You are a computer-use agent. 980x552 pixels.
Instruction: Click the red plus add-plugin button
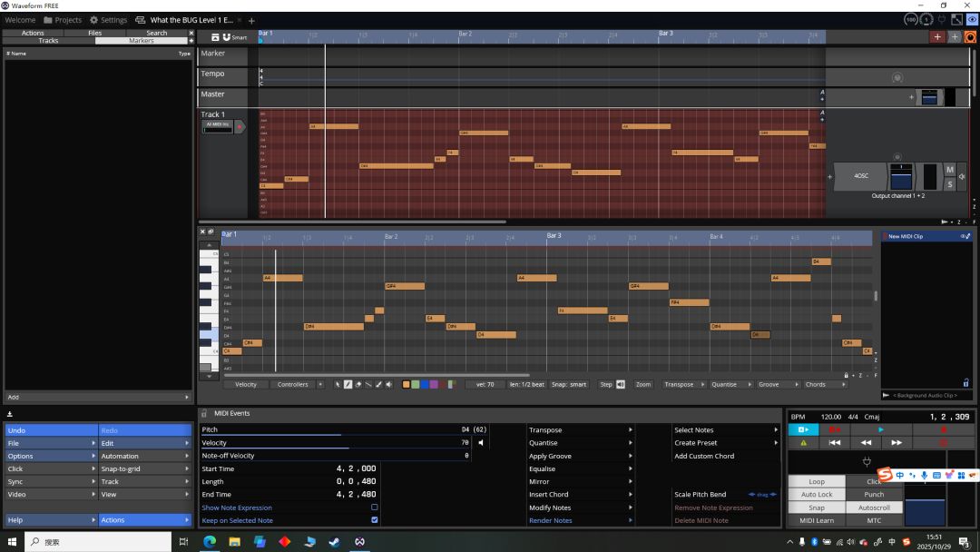pos(937,36)
